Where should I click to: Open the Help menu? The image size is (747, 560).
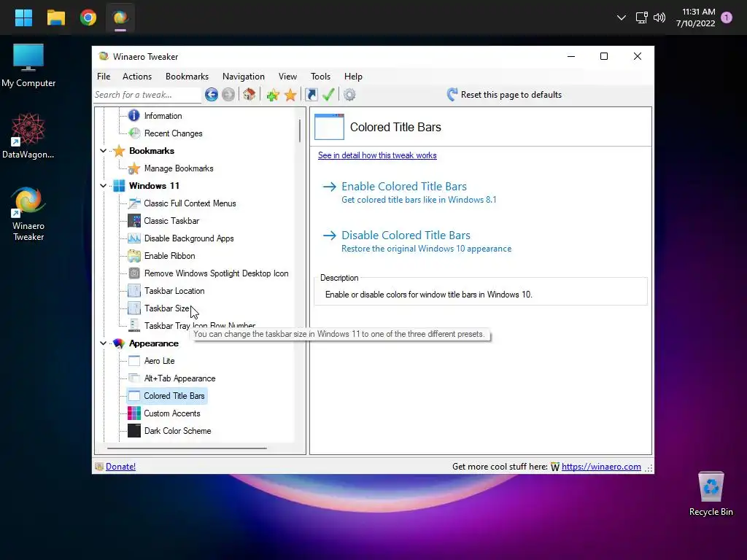tap(353, 76)
